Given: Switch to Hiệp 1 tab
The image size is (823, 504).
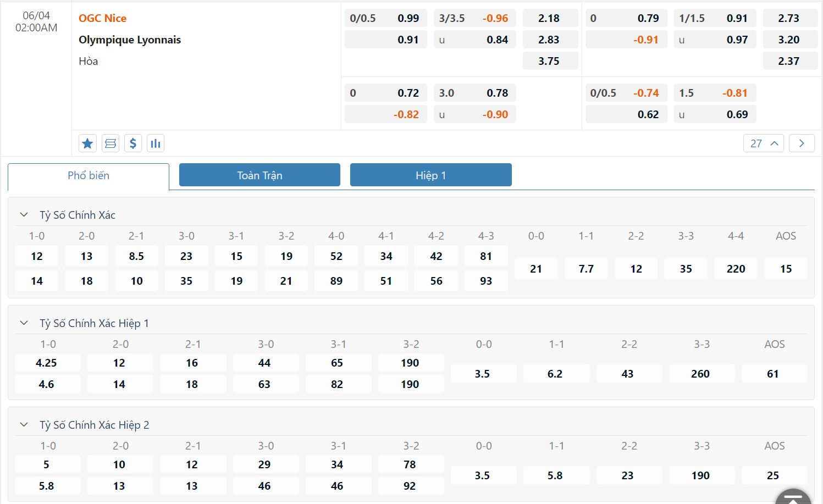Looking at the screenshot, I should point(431,175).
